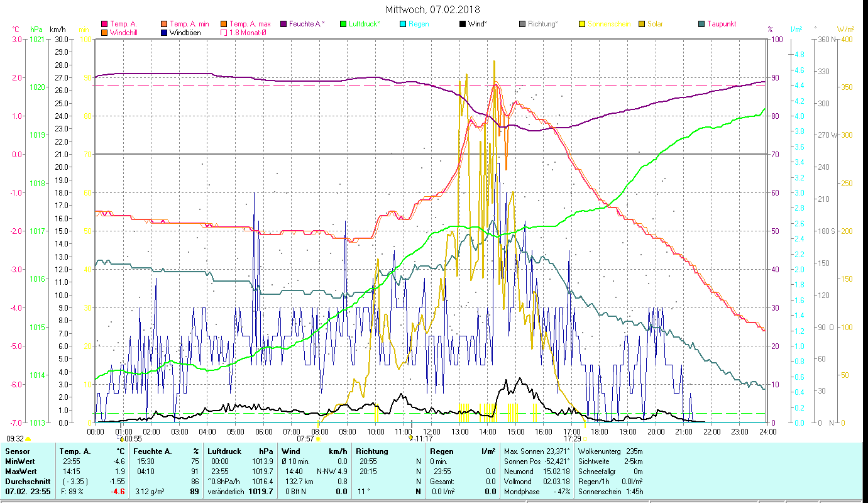Click the N-NW 4.9 max wind value
Image resolution: width=868 pixels, height=503 pixels.
click(x=332, y=471)
